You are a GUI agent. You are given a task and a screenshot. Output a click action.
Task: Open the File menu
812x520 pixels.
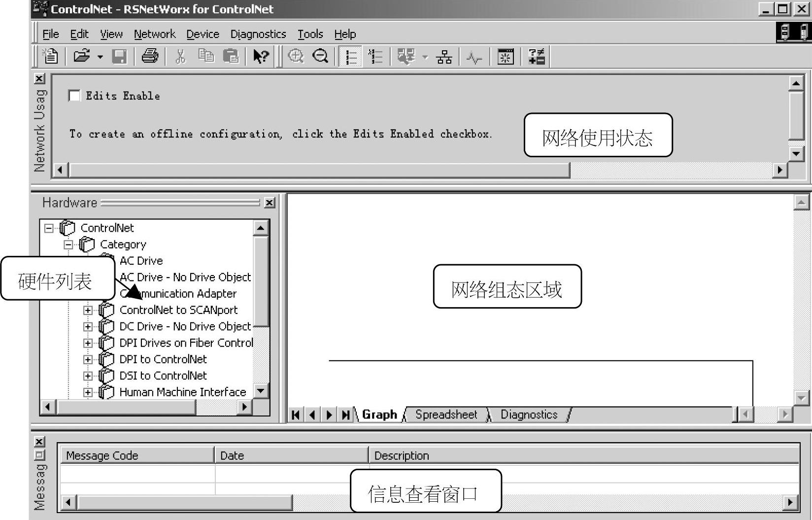pos(51,34)
